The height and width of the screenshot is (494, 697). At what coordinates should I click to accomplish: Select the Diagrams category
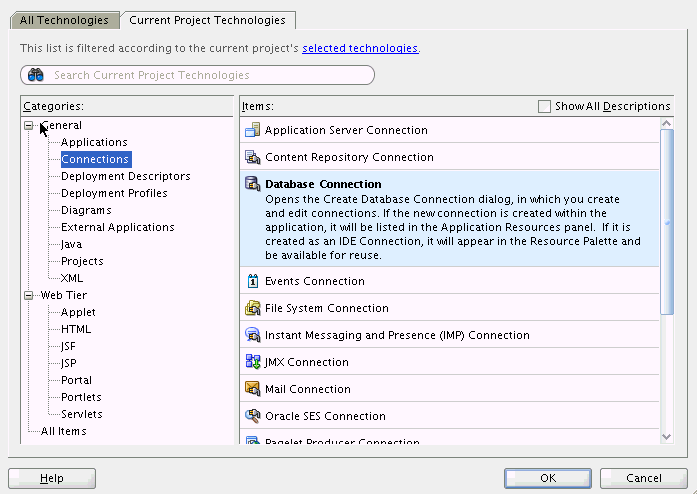click(x=86, y=210)
